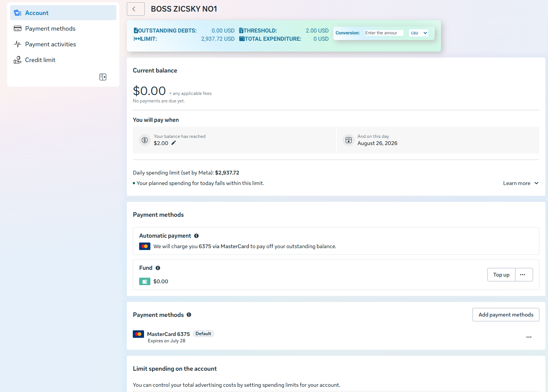Select the daily spending limit value $2,937.72
The image size is (548, 392).
227,173
